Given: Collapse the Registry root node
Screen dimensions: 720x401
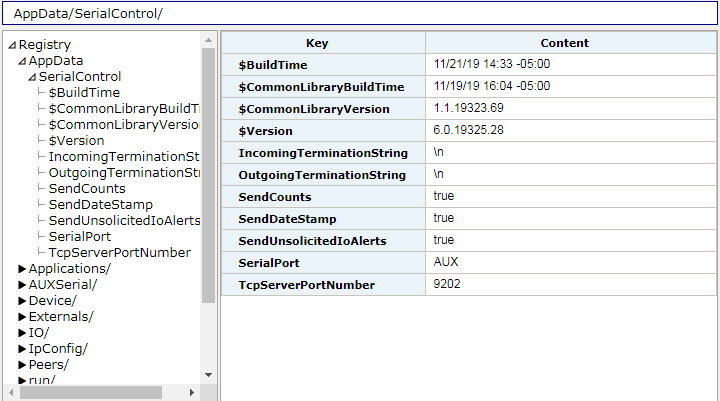Looking at the screenshot, I should [12, 45].
